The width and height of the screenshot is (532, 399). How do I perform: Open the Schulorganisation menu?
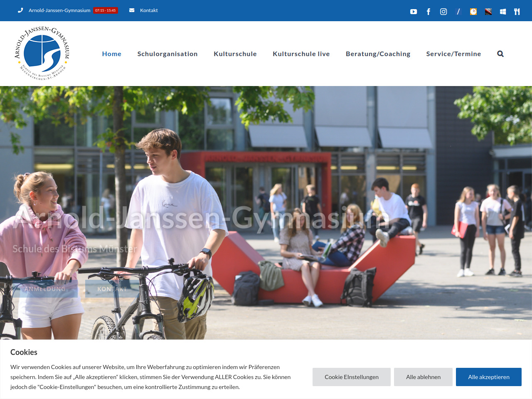pos(167,54)
